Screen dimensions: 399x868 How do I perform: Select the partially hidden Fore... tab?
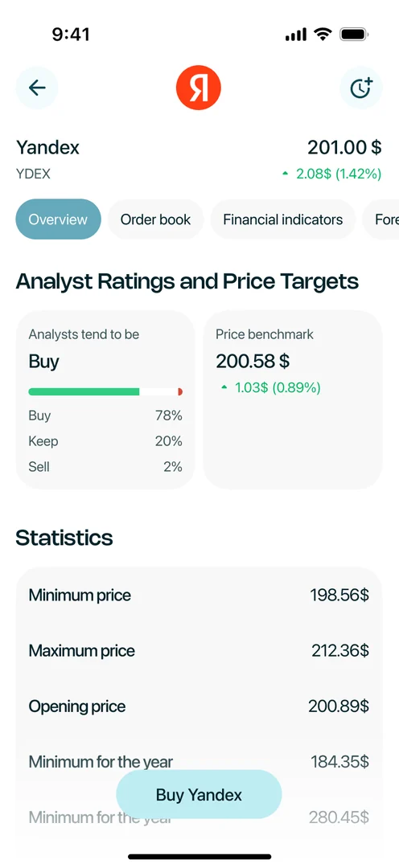(x=380, y=219)
